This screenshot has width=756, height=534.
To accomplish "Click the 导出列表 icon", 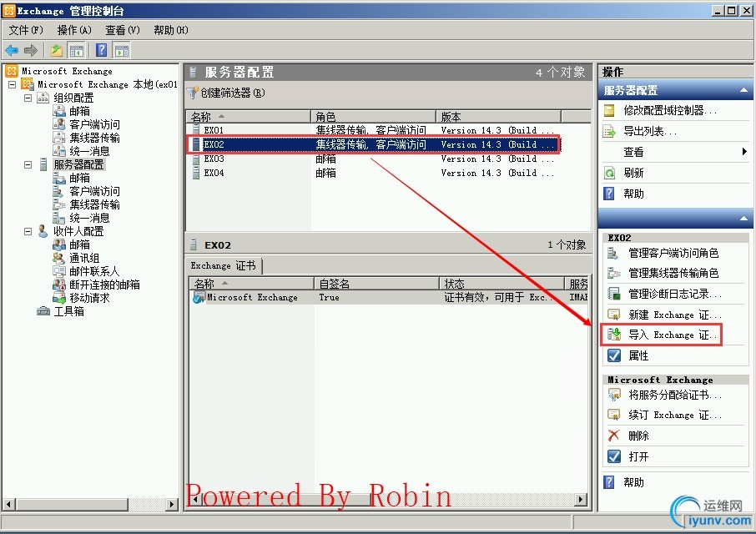I will (x=609, y=131).
